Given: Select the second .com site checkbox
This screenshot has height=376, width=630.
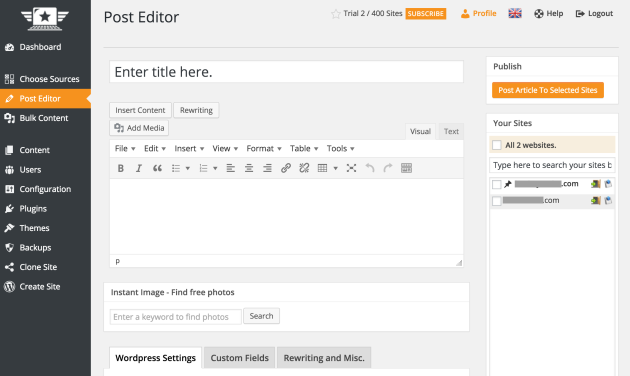Looking at the screenshot, I should [x=497, y=201].
